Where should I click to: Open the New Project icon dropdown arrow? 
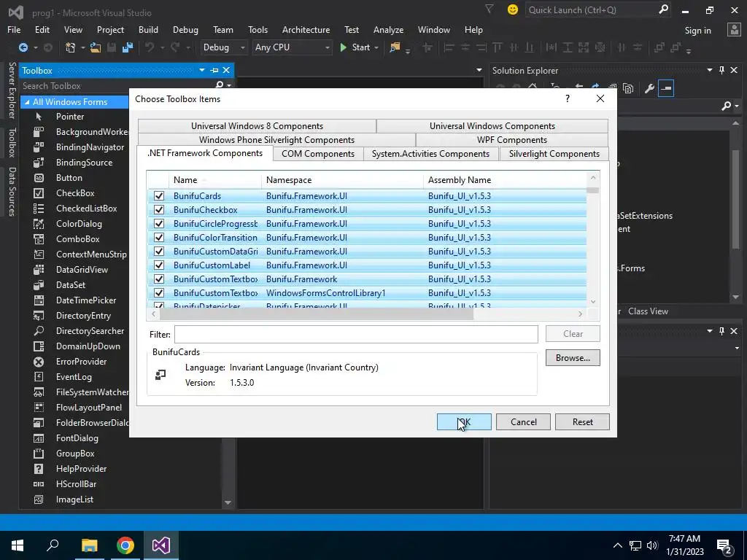pyautogui.click(x=82, y=47)
